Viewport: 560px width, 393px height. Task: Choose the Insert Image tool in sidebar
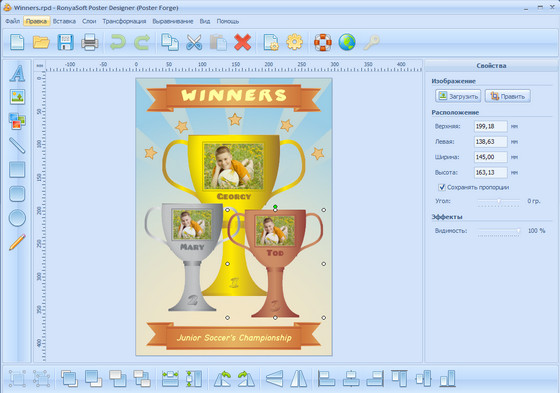(18, 97)
